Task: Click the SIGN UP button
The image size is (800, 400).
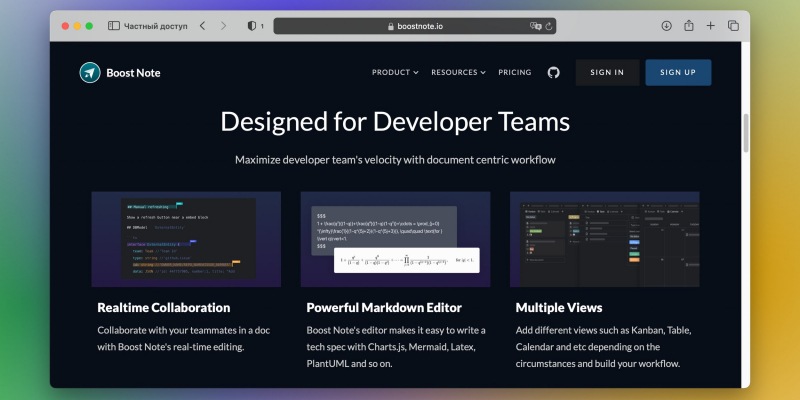Action: click(x=678, y=72)
